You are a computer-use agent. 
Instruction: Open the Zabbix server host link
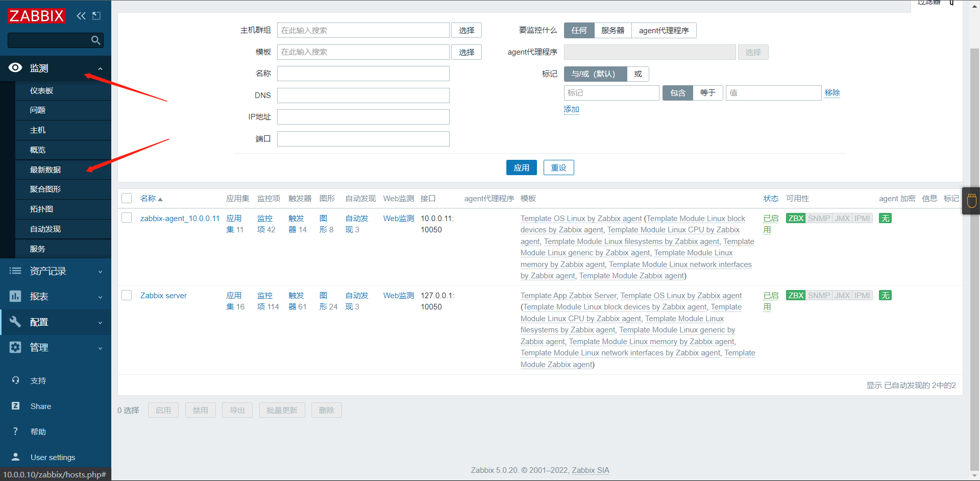click(x=163, y=295)
